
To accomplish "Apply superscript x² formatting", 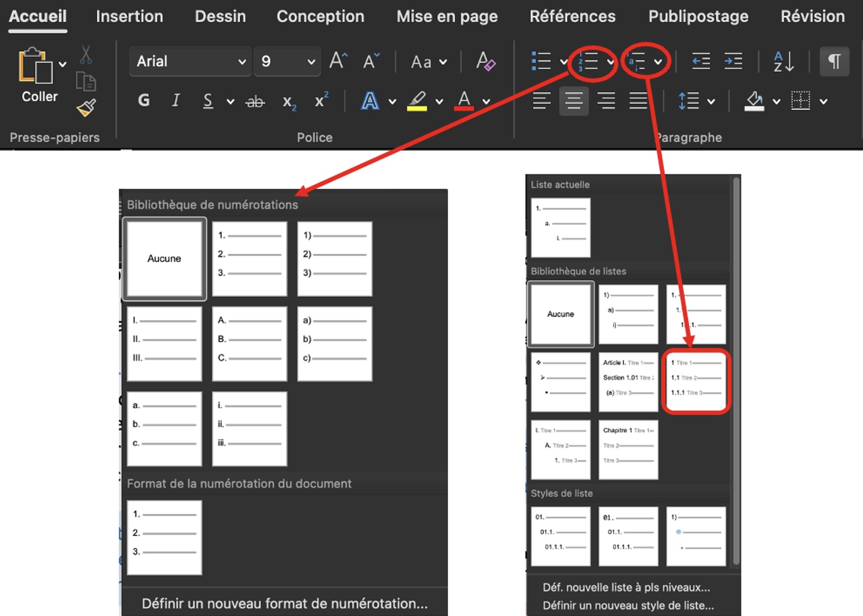I will 321,100.
